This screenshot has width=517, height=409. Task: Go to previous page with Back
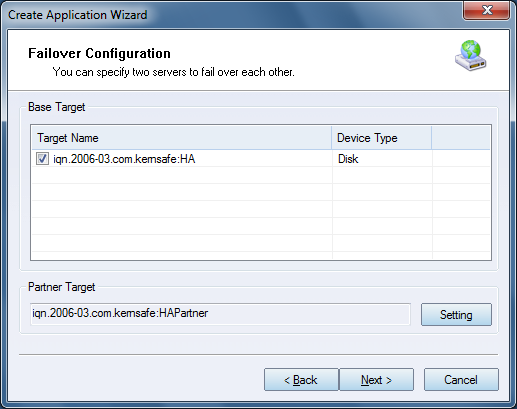coord(301,379)
